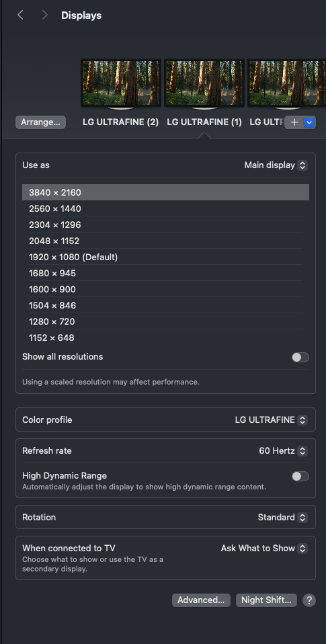Select the LG ULTRAFINE (1) display thumbnail
This screenshot has height=644, width=326.
pos(204,84)
